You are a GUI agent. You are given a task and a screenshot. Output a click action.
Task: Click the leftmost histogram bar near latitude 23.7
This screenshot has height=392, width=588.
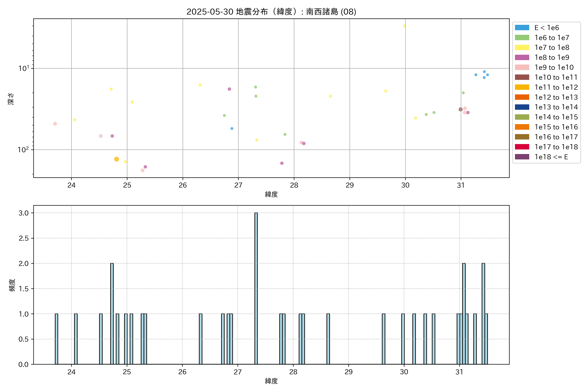pos(57,339)
